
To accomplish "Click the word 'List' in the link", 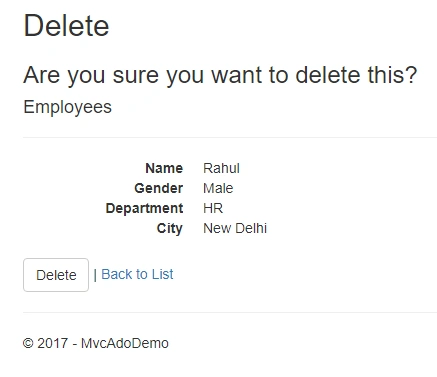I will [x=162, y=274].
